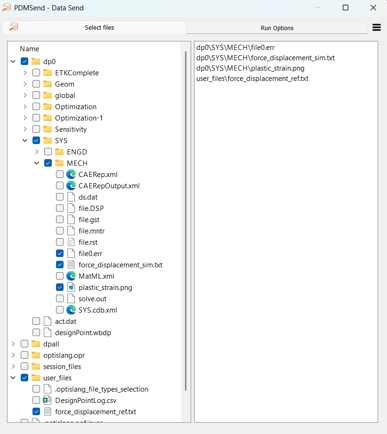
Task: Click the dp0 folder icon
Action: click(x=36, y=61)
